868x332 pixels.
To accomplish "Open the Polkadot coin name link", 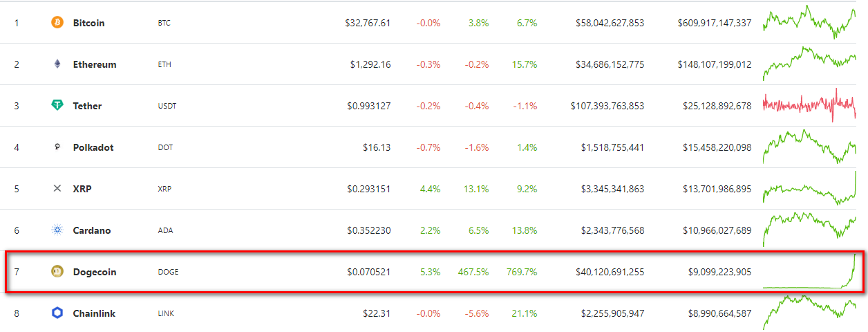I will point(93,147).
